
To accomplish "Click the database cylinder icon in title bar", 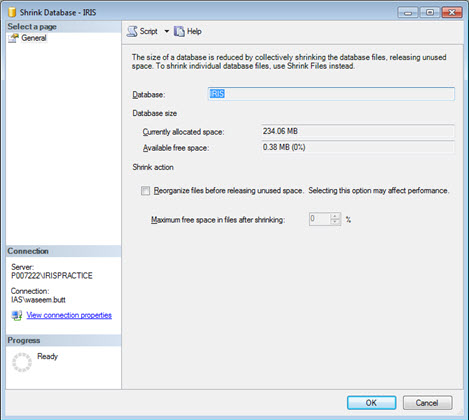I will pos(12,12).
